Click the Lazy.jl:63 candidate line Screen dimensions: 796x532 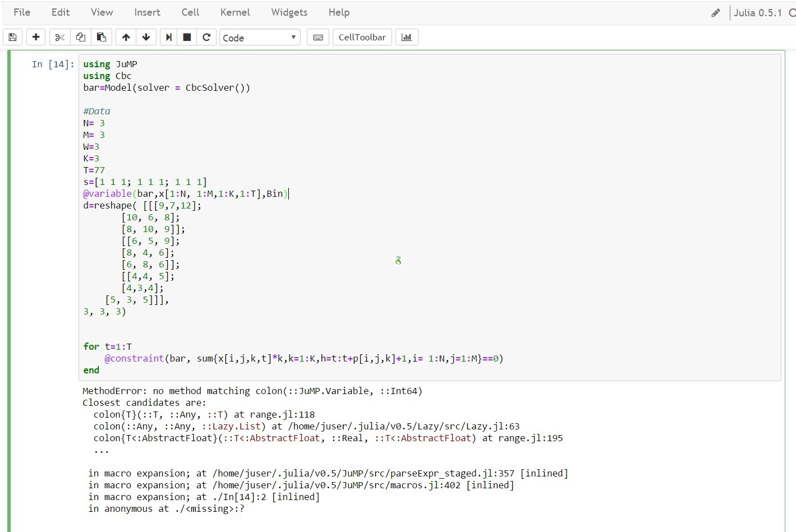(x=306, y=426)
